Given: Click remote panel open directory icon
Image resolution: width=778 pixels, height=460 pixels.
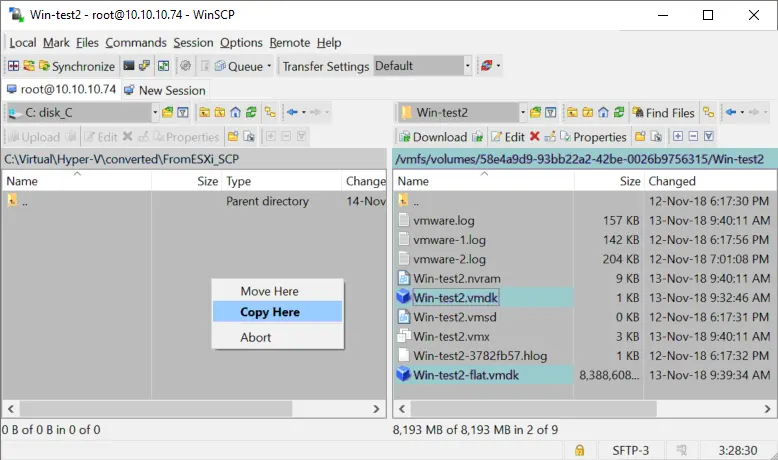Looking at the screenshot, I should (x=535, y=113).
